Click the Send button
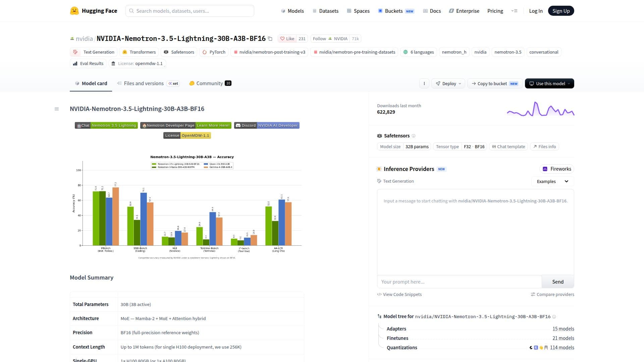The image size is (644, 362). pos(558,282)
